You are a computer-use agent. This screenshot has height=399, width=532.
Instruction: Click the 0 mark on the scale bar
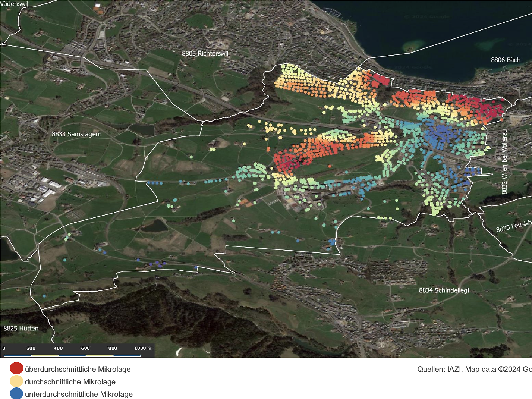(x=4, y=348)
